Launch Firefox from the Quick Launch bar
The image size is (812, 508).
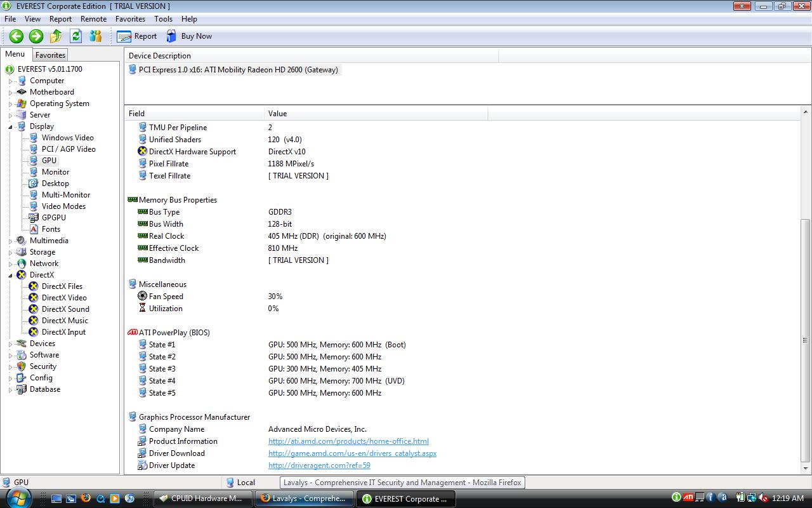coord(86,498)
